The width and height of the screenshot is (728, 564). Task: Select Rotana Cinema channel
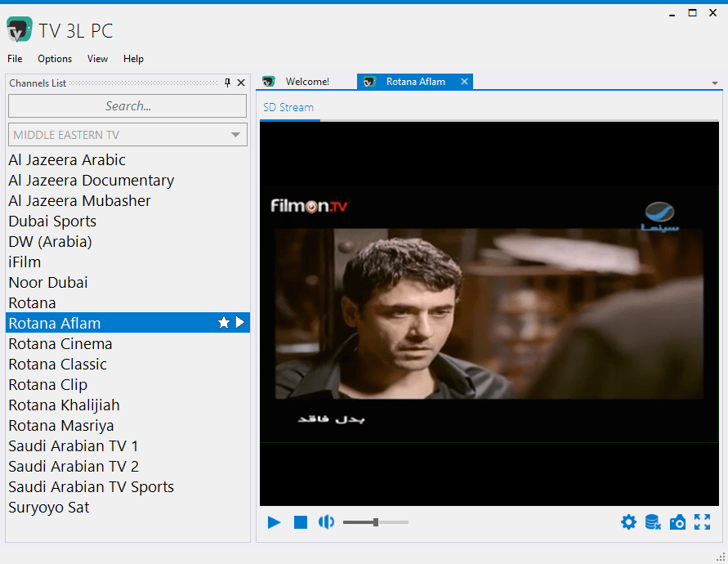127,344
